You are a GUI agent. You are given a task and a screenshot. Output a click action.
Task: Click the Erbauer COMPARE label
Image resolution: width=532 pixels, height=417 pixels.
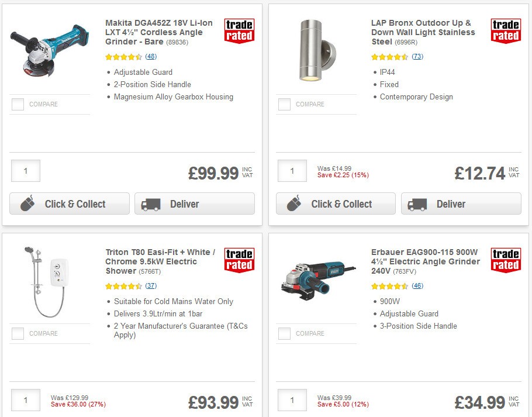tap(310, 333)
